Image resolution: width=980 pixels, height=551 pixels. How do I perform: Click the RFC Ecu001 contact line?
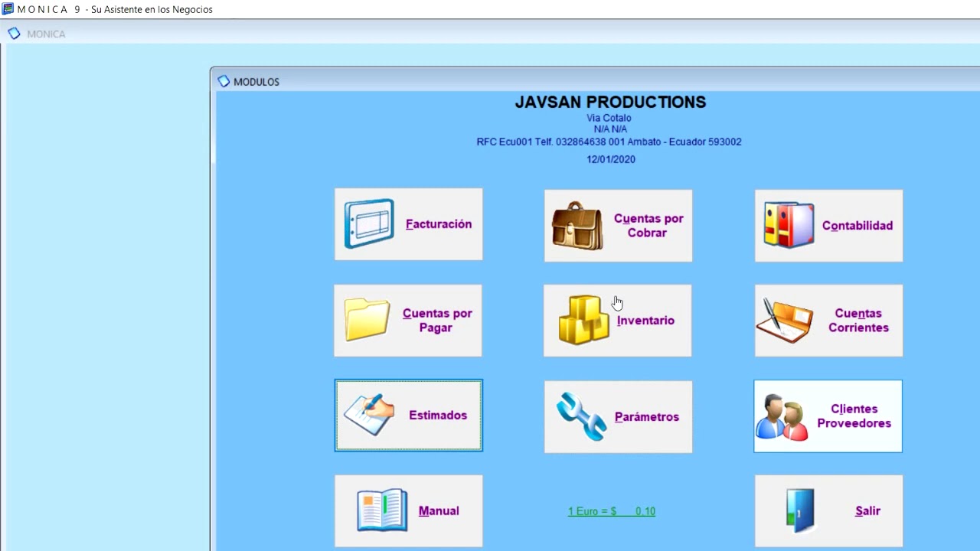click(609, 142)
